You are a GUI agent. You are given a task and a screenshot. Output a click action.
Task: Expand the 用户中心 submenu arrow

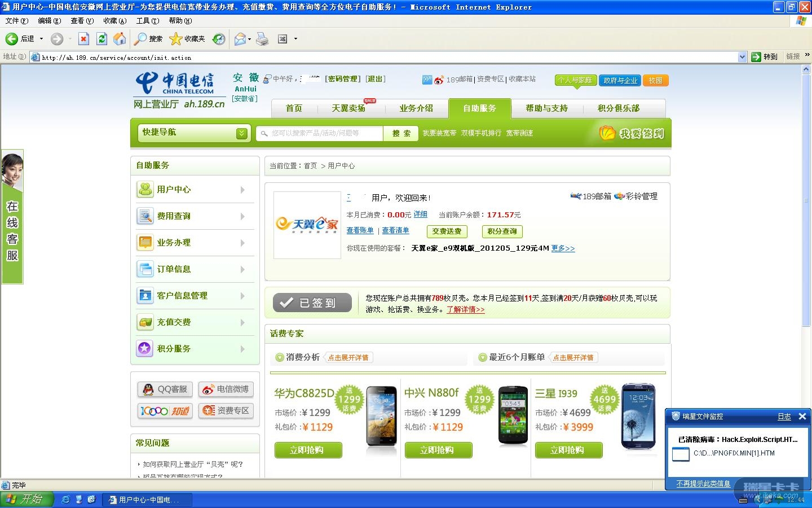[x=242, y=190]
